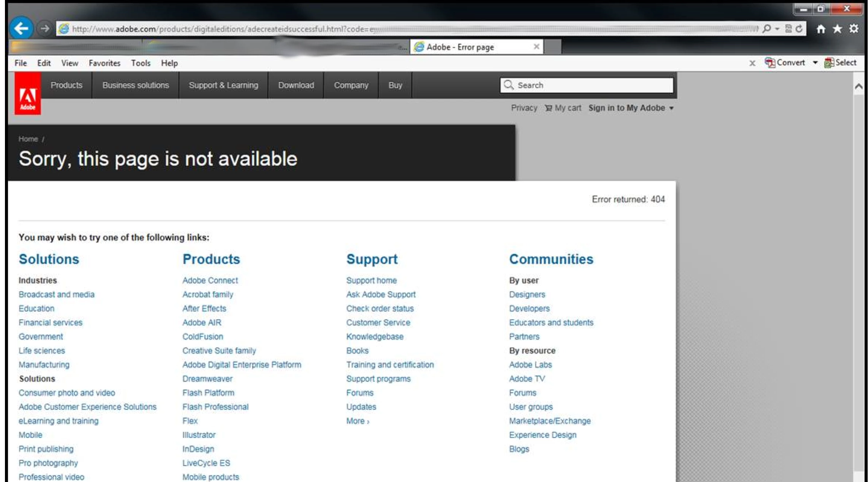Click the Adobe Connect link
The height and width of the screenshot is (482, 868).
tap(210, 281)
